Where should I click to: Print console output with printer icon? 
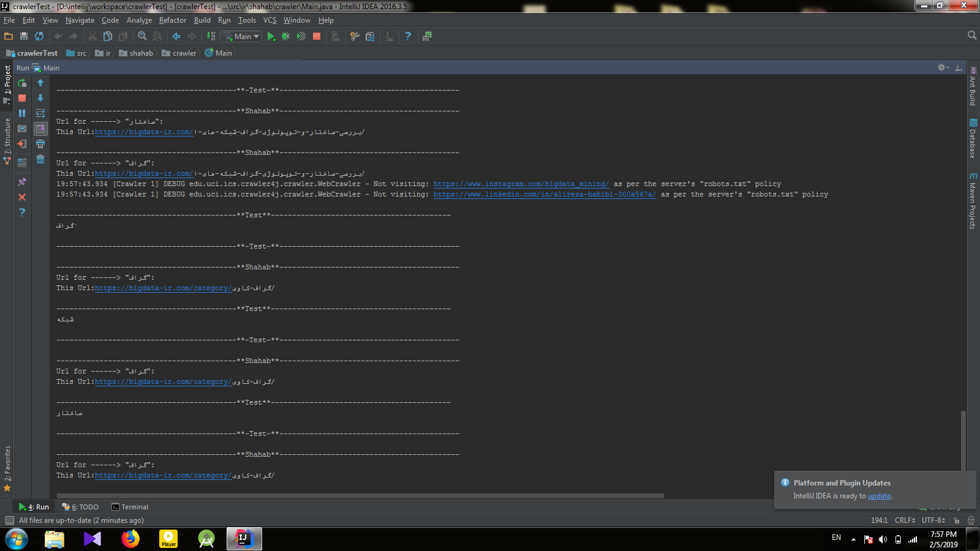(40, 144)
